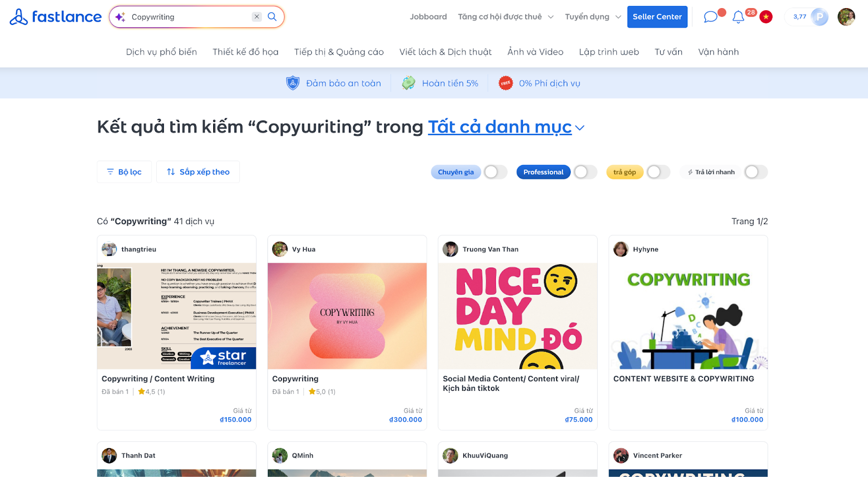Open the Bộ lọc filter panel
The image size is (868, 477).
(124, 172)
